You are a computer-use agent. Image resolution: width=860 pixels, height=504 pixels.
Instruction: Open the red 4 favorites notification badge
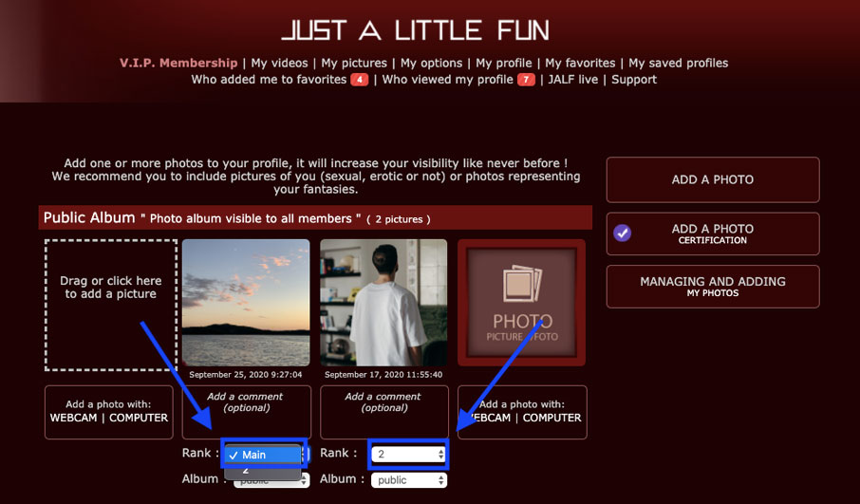coord(359,80)
